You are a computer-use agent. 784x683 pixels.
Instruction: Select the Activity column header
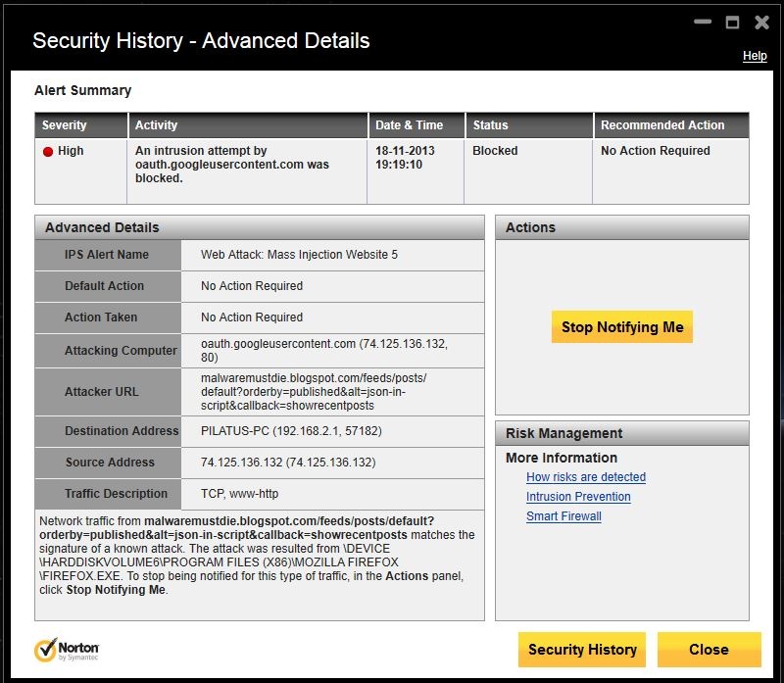[157, 125]
